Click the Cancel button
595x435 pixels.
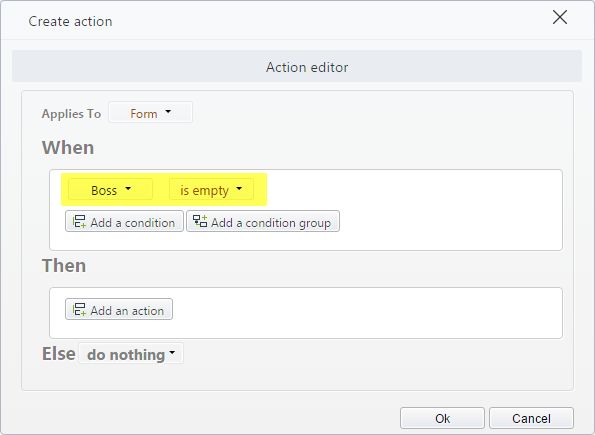point(531,418)
